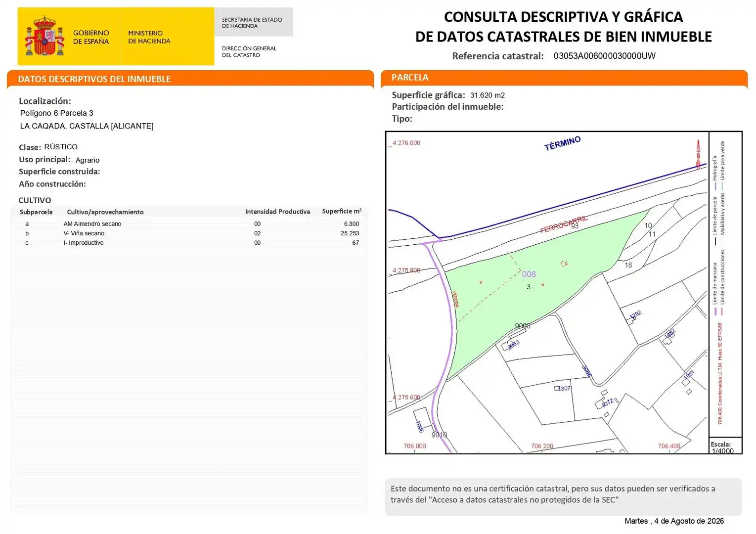Click the "CULTIVO" table heading
Screen dimensions: 756x534
pyautogui.click(x=35, y=200)
